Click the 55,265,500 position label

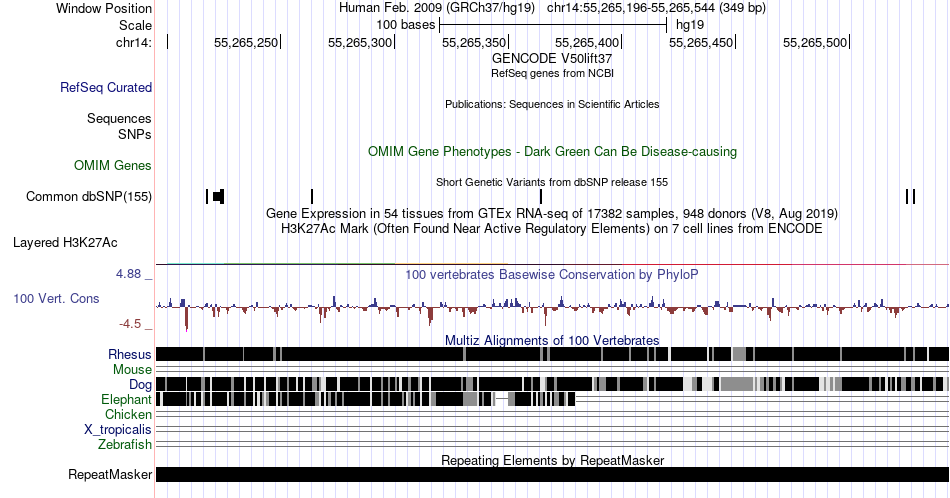tap(814, 42)
